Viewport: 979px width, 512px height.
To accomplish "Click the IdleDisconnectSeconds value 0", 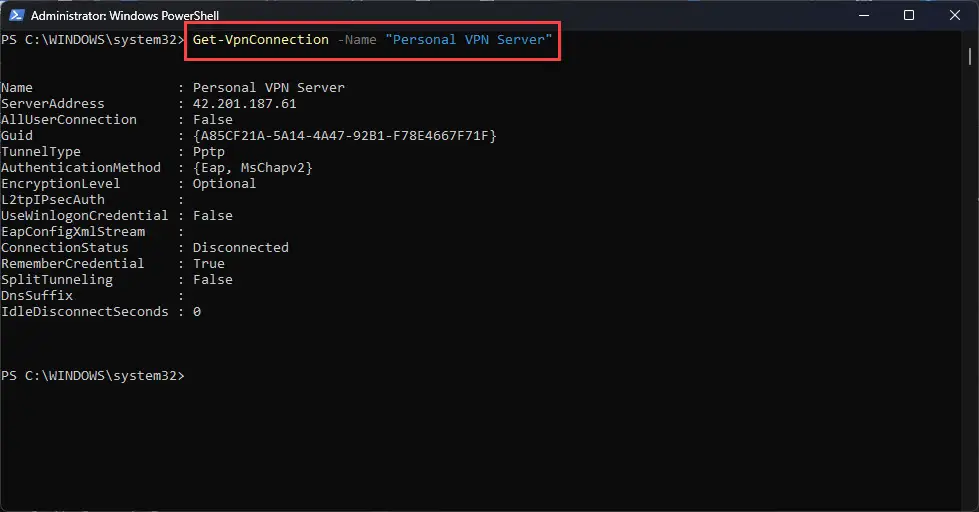I will (197, 312).
